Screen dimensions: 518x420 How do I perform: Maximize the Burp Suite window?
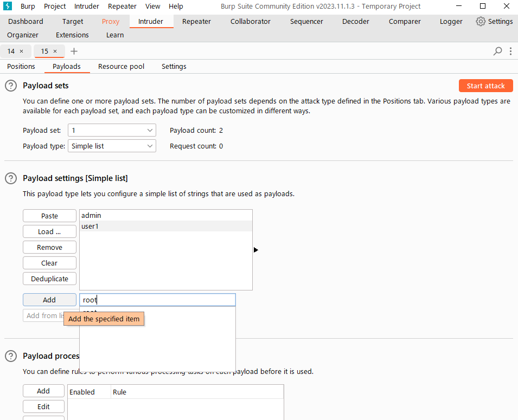483,6
